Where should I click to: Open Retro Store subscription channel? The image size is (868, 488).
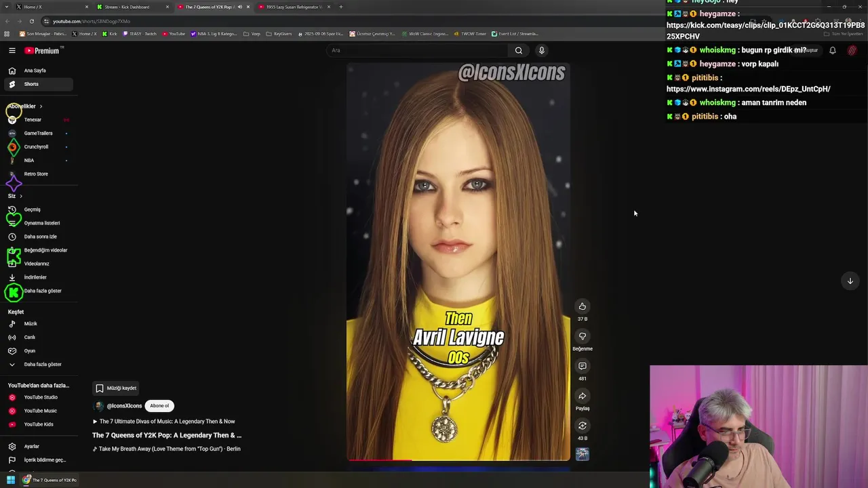39,174
